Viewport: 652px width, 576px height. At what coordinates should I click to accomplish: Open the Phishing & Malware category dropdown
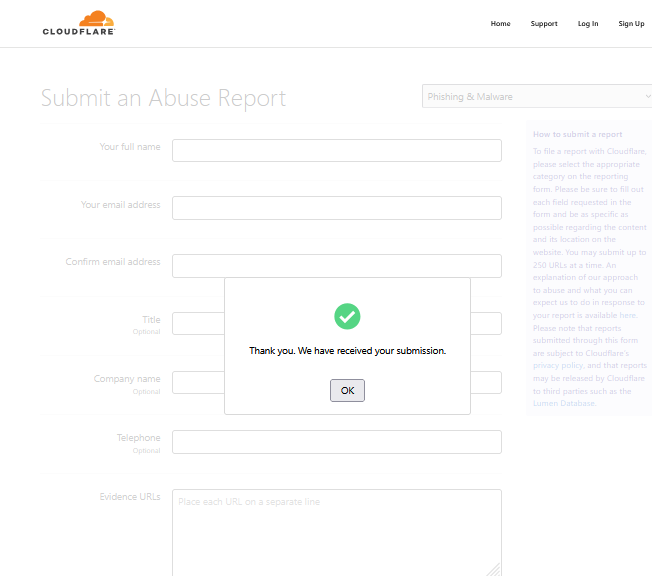[537, 96]
